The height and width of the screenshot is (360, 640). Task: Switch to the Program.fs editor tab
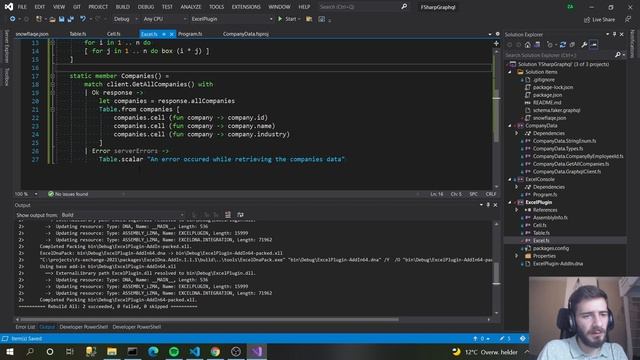[190, 34]
